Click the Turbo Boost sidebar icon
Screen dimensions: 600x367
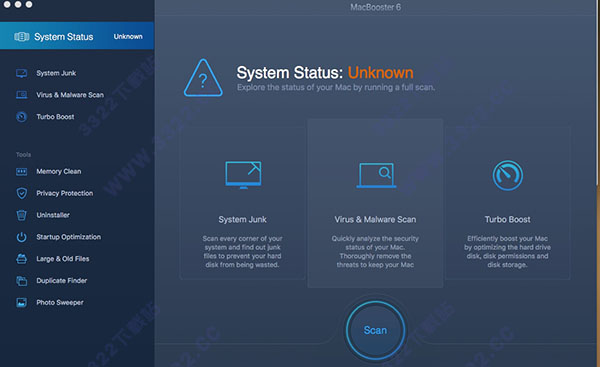pos(21,117)
